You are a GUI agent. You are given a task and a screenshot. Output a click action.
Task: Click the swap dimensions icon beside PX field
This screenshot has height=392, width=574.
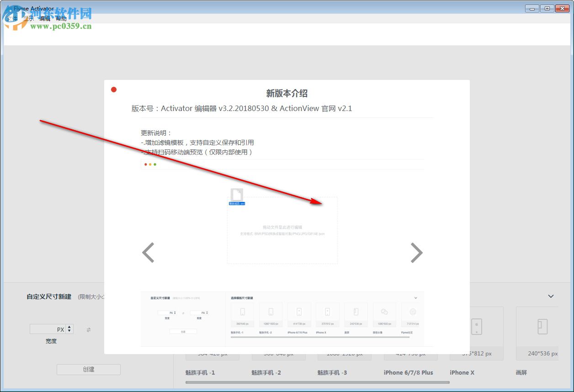click(88, 329)
